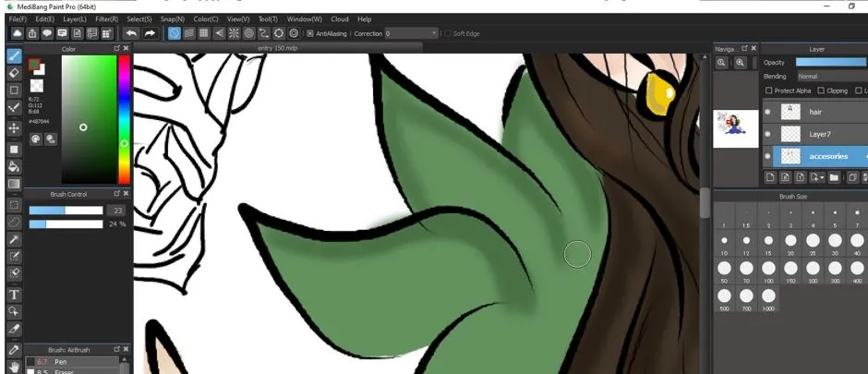Viewport: 868px width, 374px height.
Task: Switch to the entry 150.mdp tab
Action: (x=279, y=48)
